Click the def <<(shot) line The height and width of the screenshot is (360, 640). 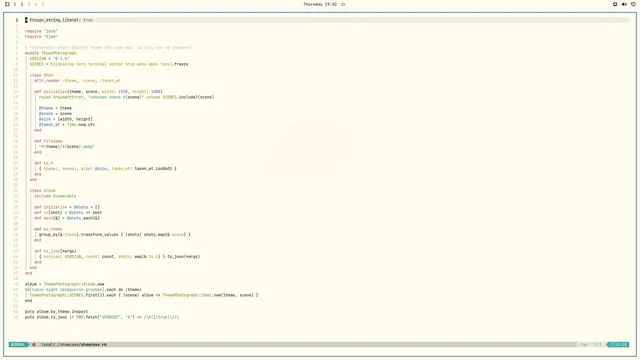pyautogui.click(x=68, y=213)
